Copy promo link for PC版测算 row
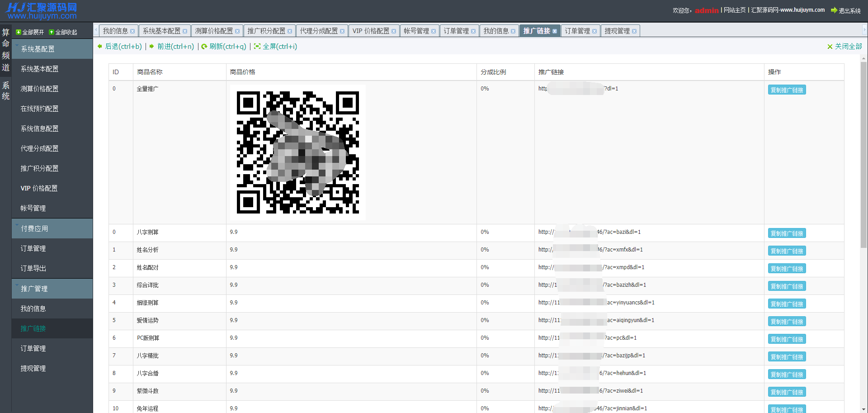The width and height of the screenshot is (868, 413). 787,339
